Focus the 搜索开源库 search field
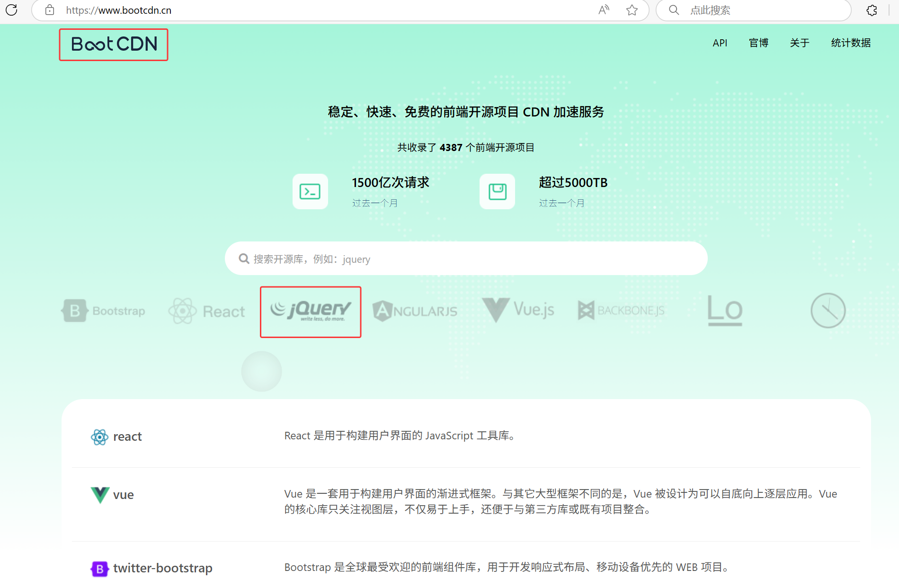The width and height of the screenshot is (899, 588). pos(466,258)
